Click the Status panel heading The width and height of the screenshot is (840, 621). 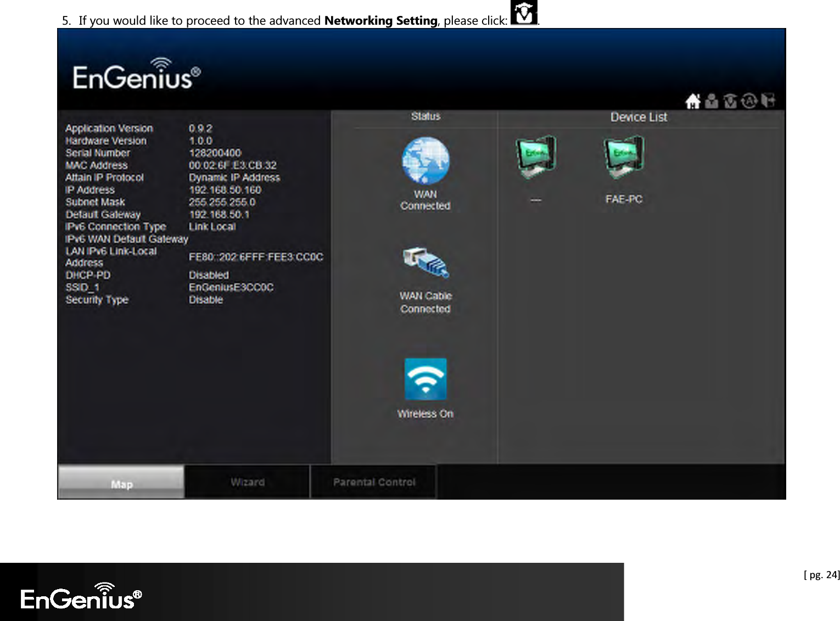425,116
